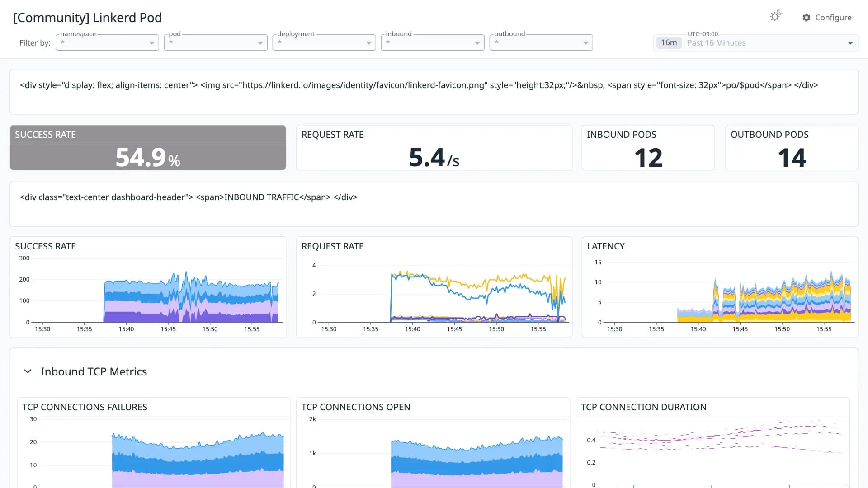Open the Configure menu

(x=827, y=18)
